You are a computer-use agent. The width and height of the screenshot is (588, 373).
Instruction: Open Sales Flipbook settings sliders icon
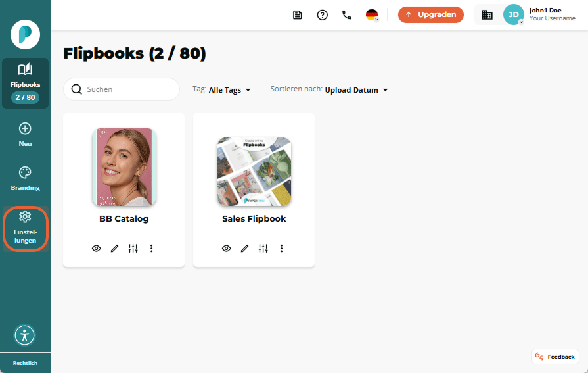point(263,248)
